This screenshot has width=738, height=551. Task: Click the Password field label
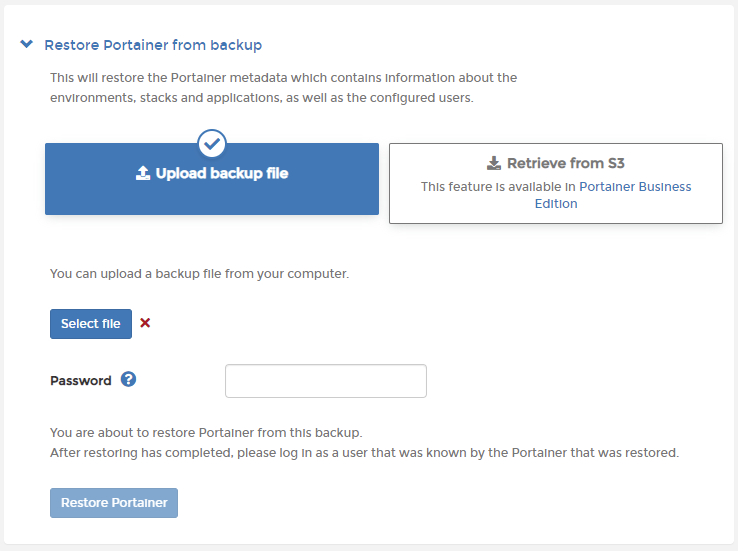click(x=81, y=381)
